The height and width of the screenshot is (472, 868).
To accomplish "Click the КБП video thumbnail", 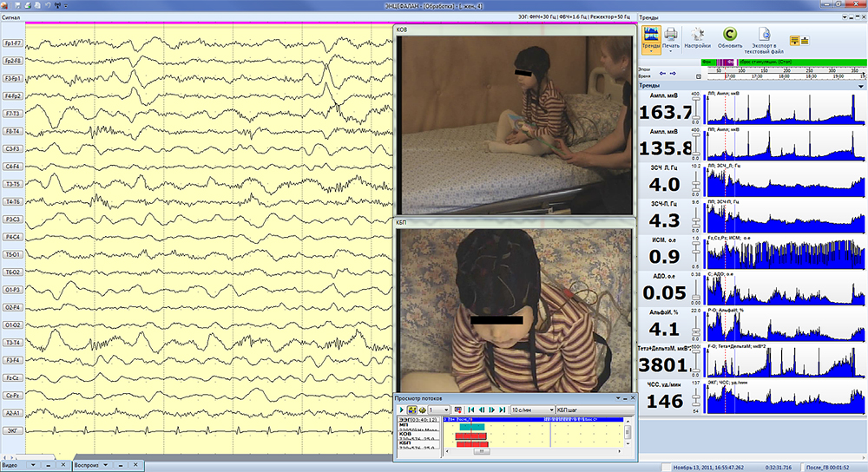I will tap(515, 311).
